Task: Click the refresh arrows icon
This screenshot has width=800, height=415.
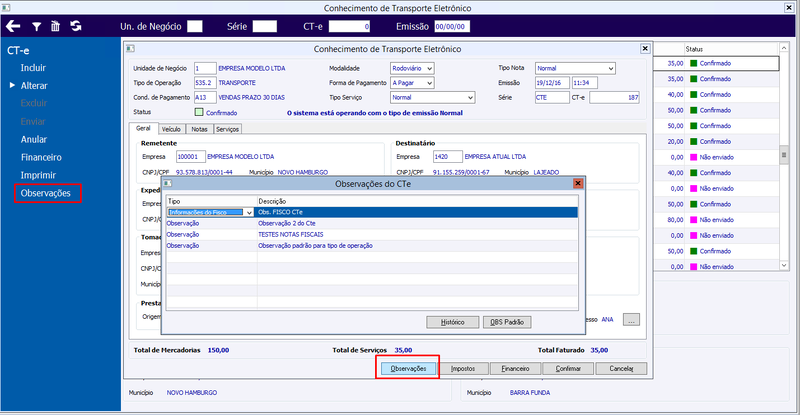Action: [x=76, y=26]
